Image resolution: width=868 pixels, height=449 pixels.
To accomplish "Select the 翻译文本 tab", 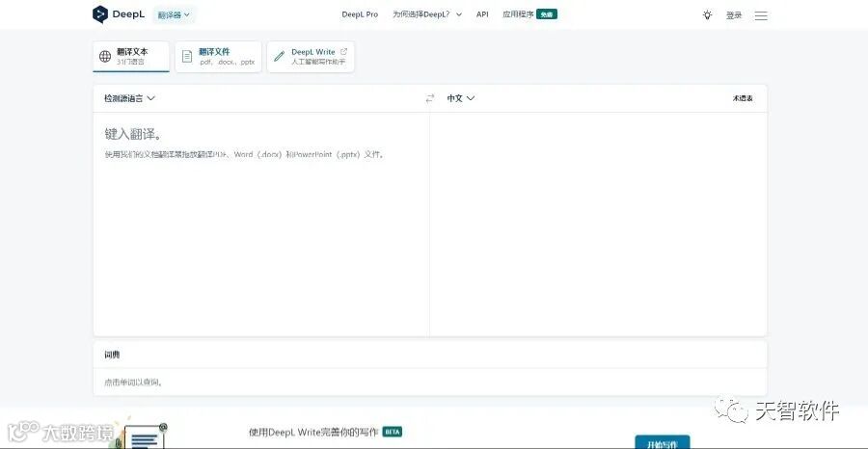I will pyautogui.click(x=131, y=57).
